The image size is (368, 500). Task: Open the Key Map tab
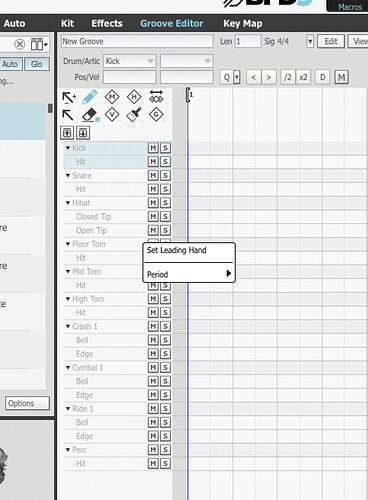(243, 23)
